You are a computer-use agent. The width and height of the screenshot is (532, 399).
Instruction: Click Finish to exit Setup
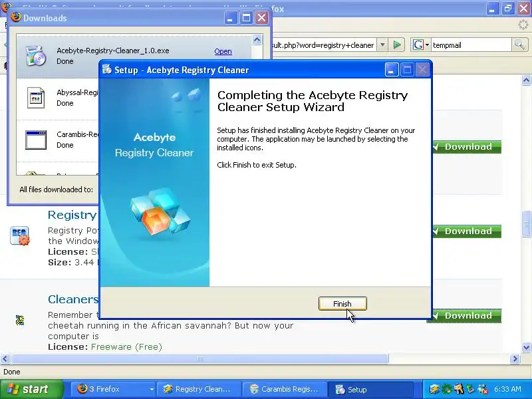coord(342,304)
